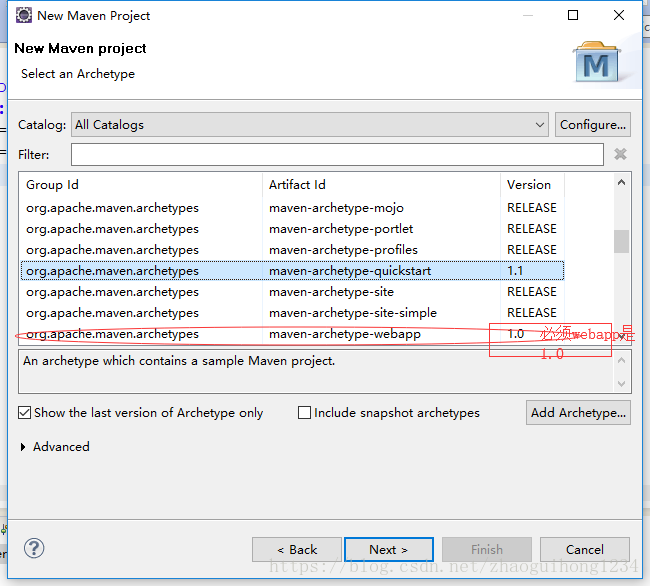
Task: Select the maven-archetype-site-simple row
Action: coord(292,313)
